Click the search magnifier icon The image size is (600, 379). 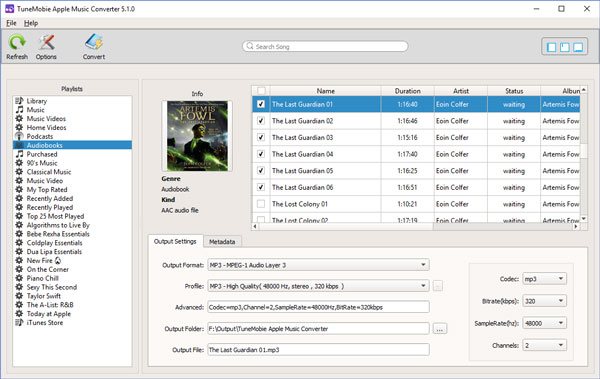point(250,46)
